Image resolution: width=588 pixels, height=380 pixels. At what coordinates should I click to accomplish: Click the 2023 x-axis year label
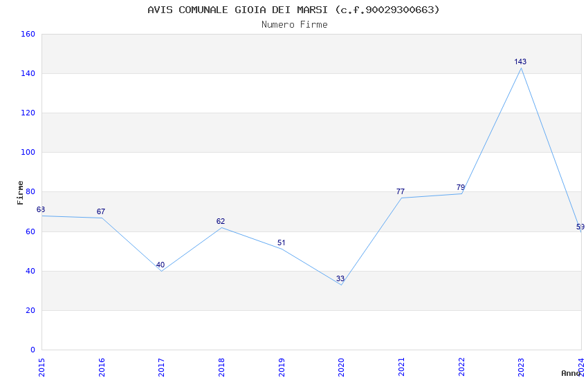522,366
